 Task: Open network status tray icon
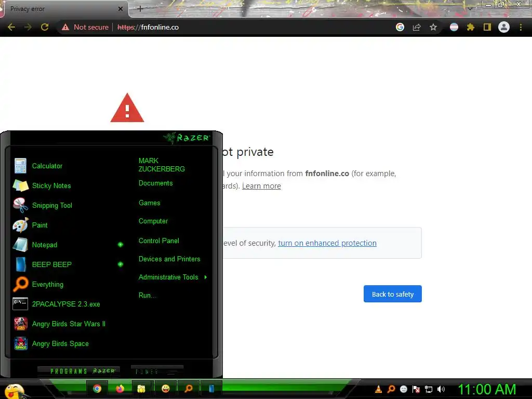tap(429, 389)
